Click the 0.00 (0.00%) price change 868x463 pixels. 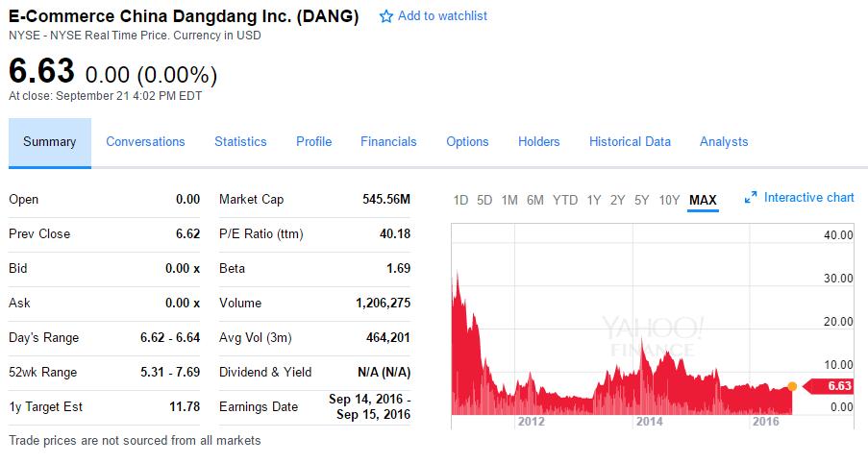tap(151, 75)
